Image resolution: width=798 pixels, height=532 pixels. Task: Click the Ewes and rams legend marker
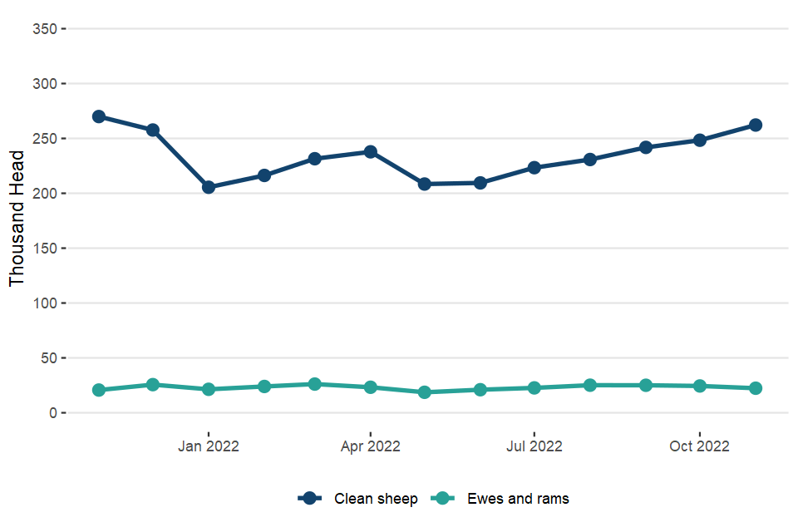(443, 499)
